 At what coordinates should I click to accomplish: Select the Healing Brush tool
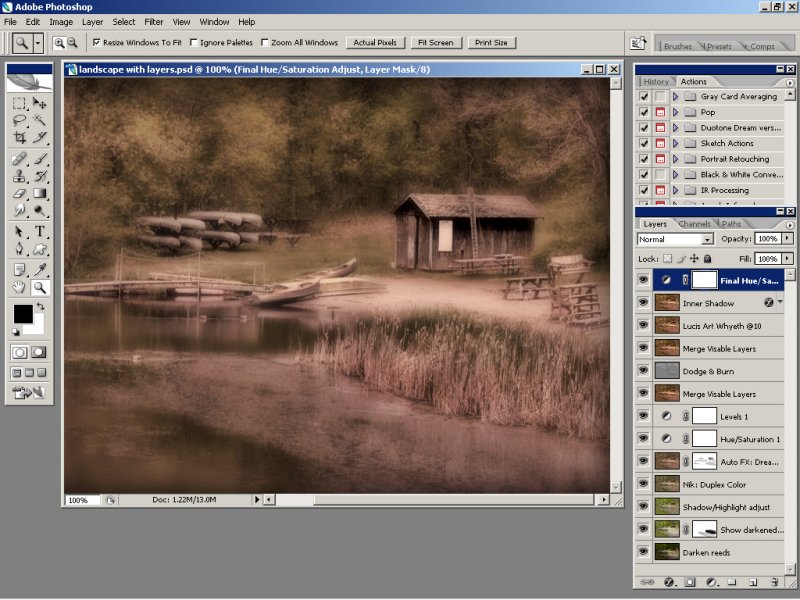19,159
